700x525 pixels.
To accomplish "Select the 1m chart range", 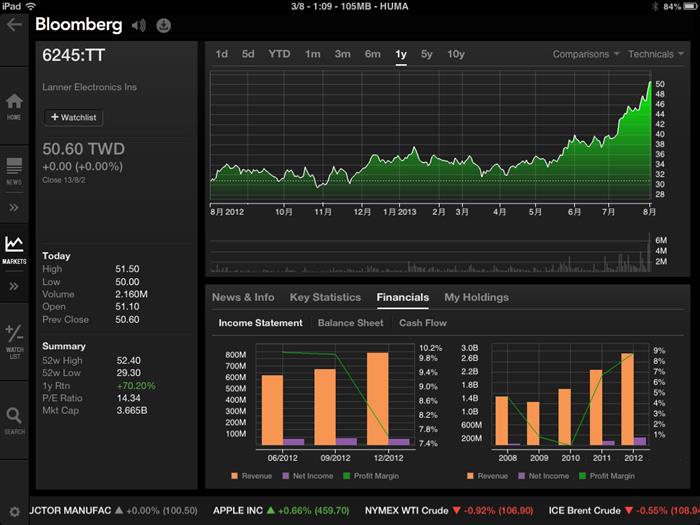I will (312, 54).
